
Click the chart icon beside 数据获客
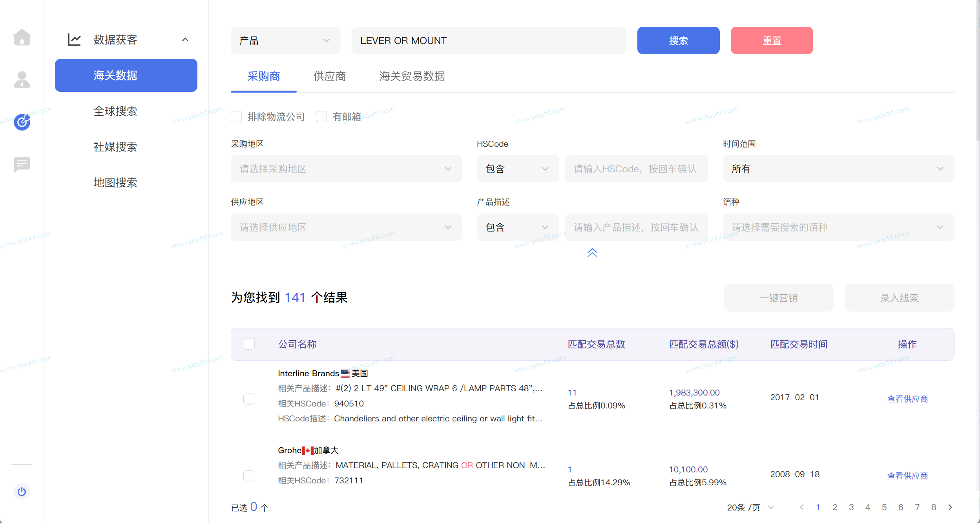point(74,40)
